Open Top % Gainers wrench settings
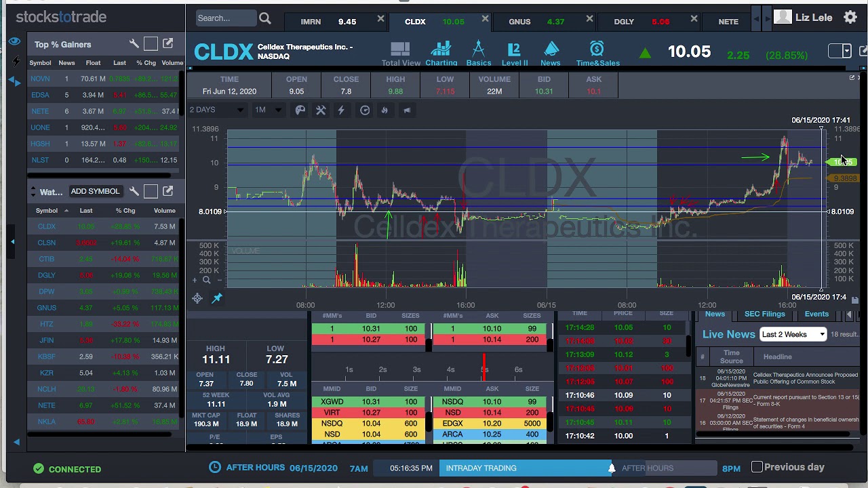 pos(134,44)
